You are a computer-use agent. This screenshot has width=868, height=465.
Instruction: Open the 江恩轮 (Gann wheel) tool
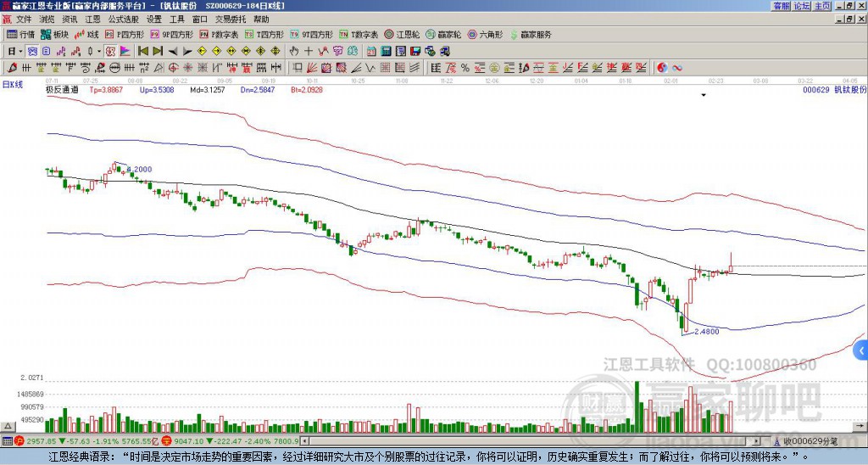(x=402, y=34)
